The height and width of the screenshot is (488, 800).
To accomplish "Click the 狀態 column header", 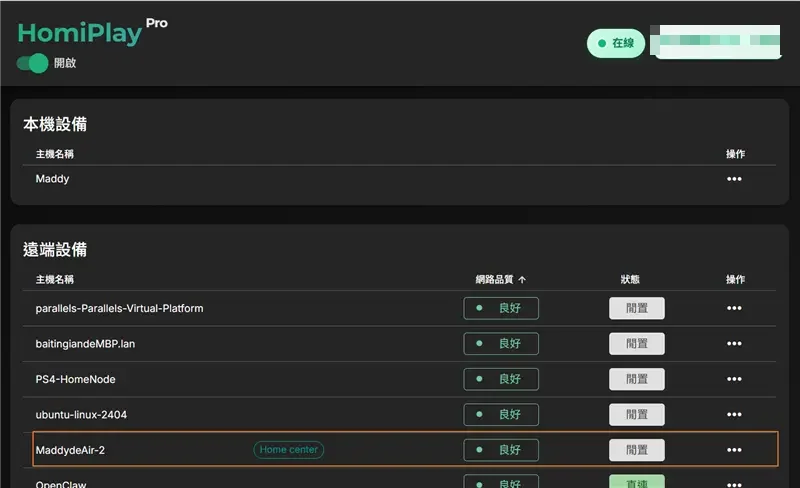I will point(630,279).
